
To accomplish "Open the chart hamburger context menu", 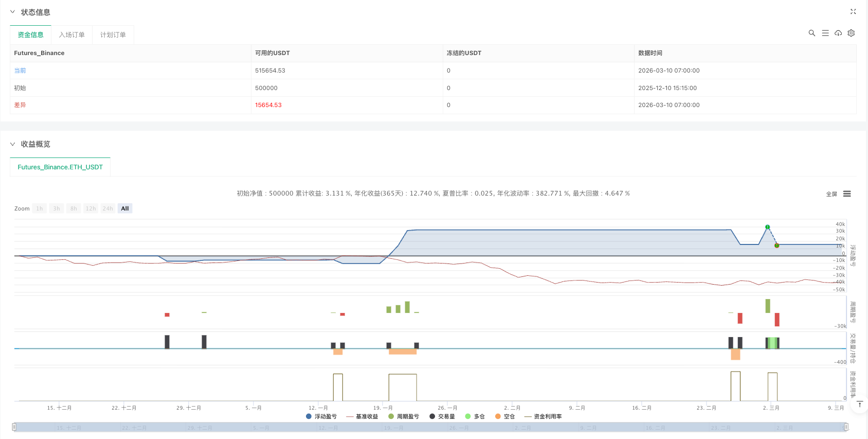I will [847, 194].
